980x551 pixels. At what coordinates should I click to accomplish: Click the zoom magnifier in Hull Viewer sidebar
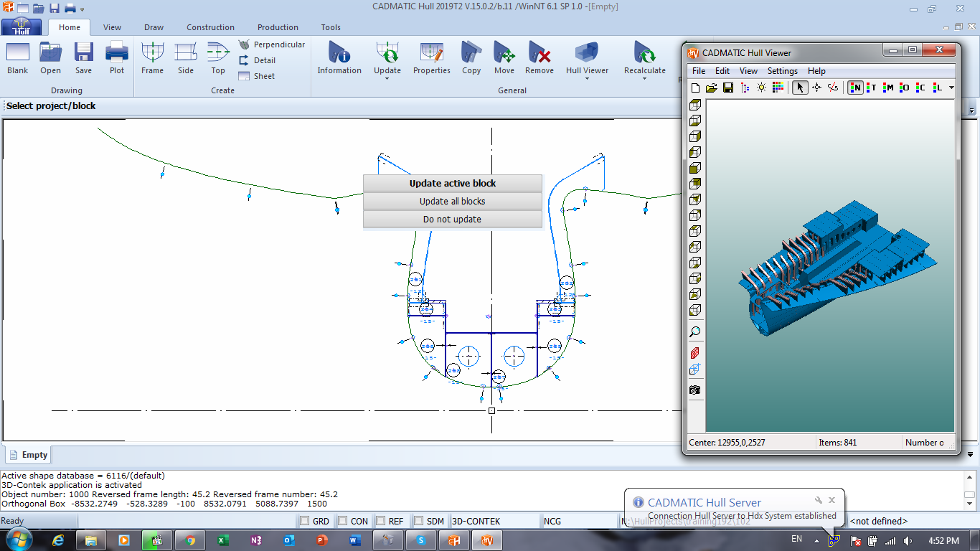[x=694, y=331]
